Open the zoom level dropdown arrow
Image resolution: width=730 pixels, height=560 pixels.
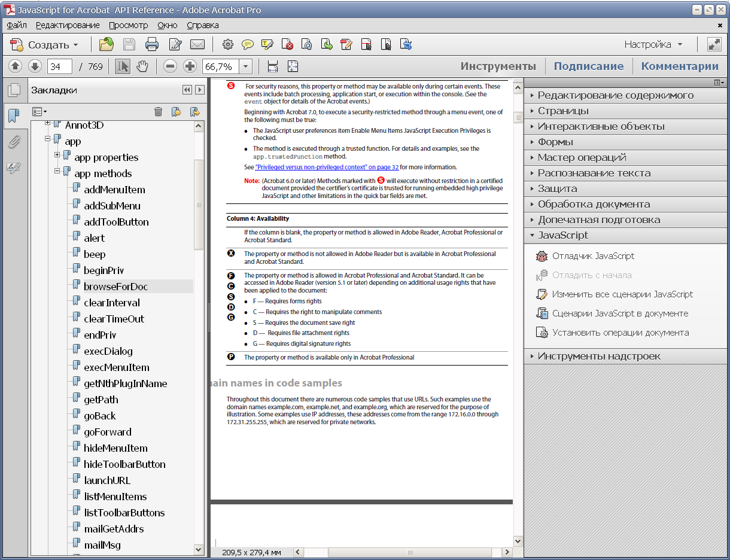(245, 66)
